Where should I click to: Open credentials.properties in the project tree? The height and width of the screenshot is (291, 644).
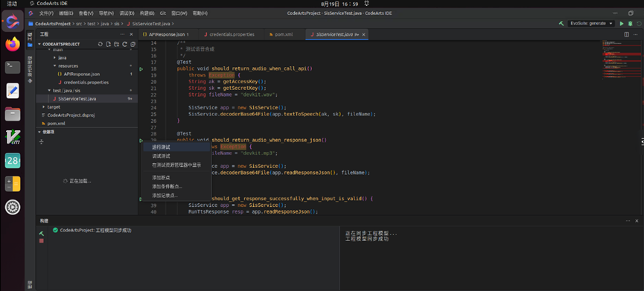pos(86,83)
